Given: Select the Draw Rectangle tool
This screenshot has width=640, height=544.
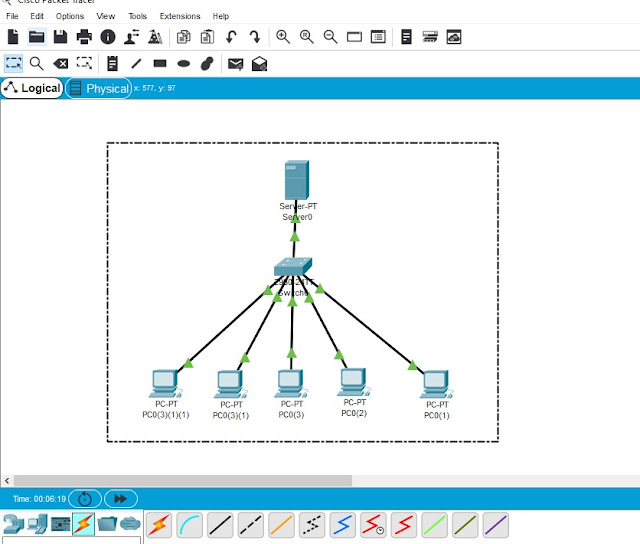Looking at the screenshot, I should [x=160, y=63].
